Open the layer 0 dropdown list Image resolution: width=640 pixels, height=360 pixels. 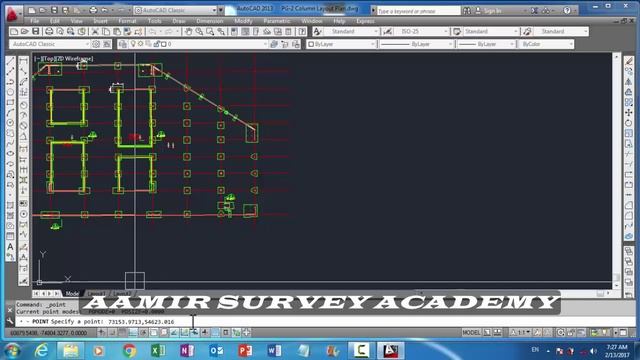click(199, 44)
